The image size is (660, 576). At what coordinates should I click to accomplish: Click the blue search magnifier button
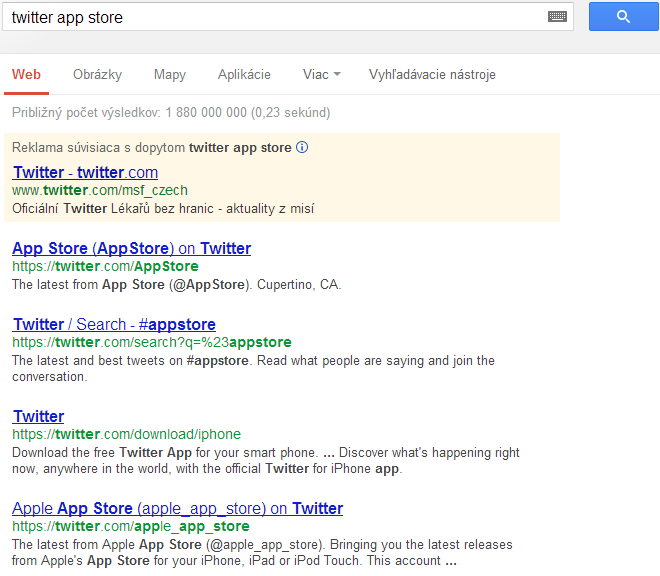[x=623, y=17]
